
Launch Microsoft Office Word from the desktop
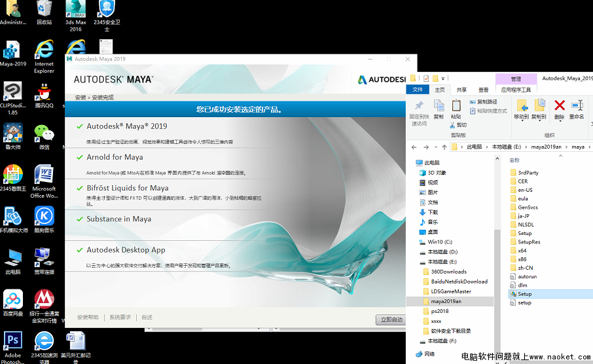45,181
